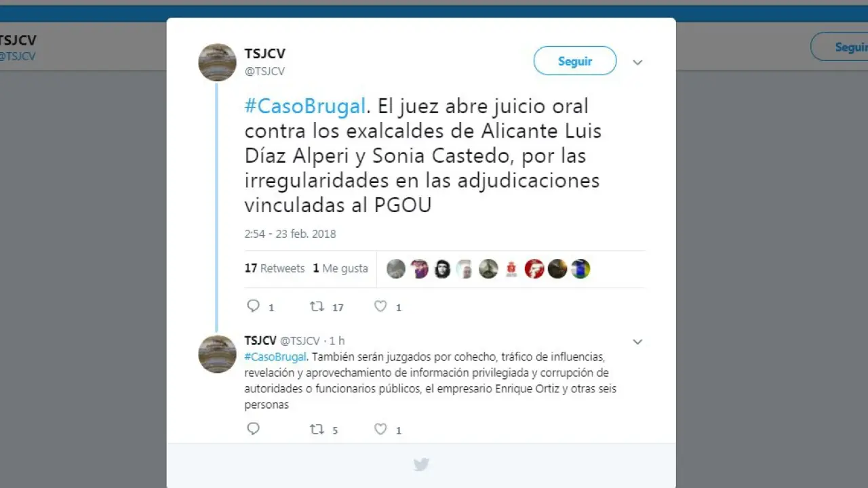Open the TSJCV profile avatar on main tweet
Screen dimensions: 868x488
[x=217, y=62]
